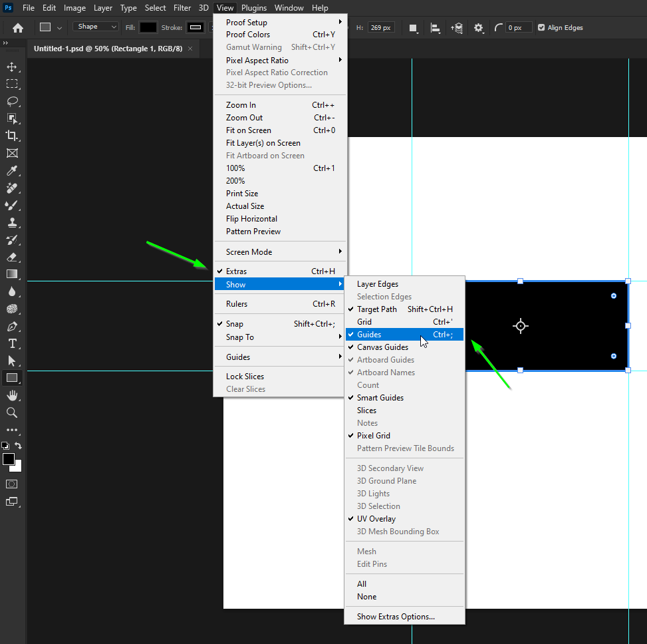This screenshot has height=644, width=647.
Task: Open the Plugins menu
Action: (254, 8)
